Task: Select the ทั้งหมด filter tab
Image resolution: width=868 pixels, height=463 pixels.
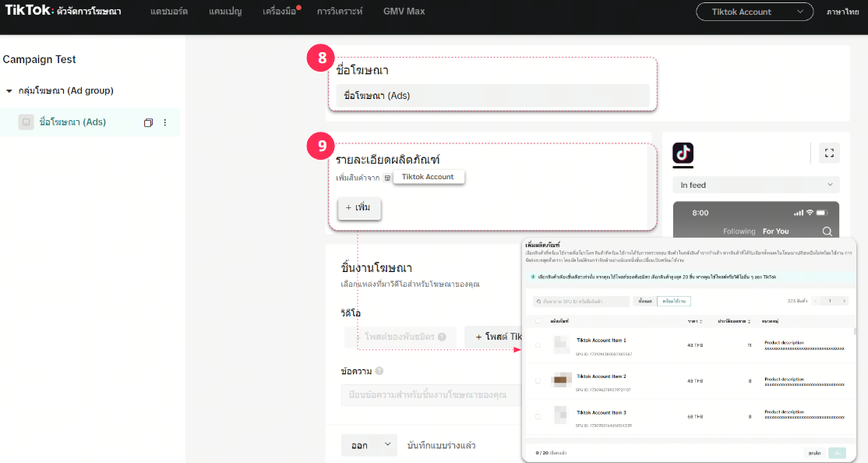Action: click(645, 302)
